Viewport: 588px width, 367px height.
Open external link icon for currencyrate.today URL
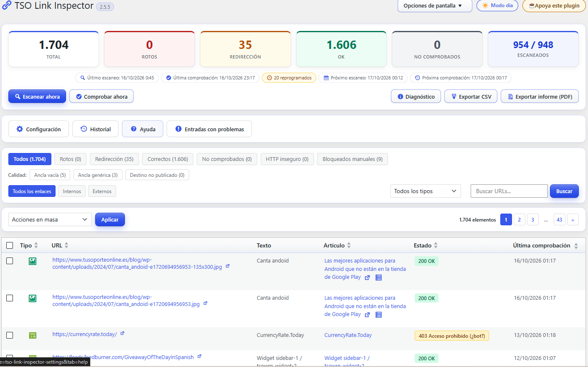pyautogui.click(x=122, y=334)
